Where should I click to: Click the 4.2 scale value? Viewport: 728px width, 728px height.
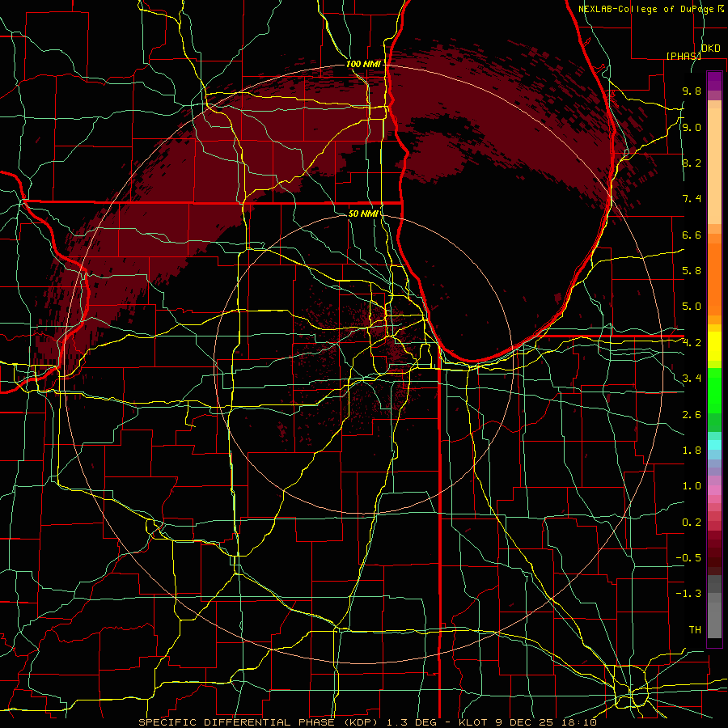[x=692, y=343]
